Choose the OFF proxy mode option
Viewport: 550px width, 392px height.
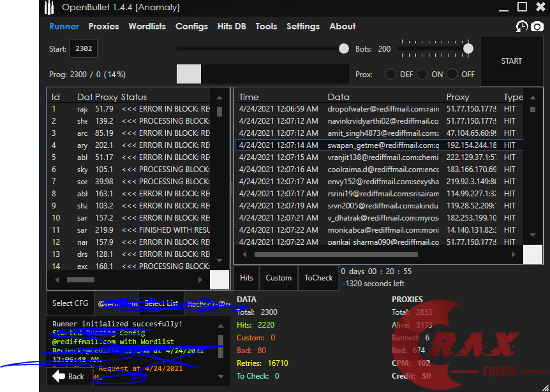(x=452, y=74)
